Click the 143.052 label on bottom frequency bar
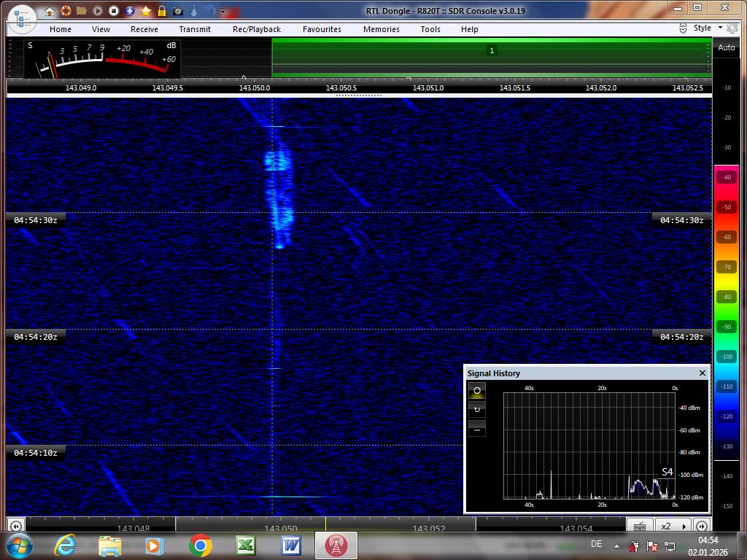 428,528
